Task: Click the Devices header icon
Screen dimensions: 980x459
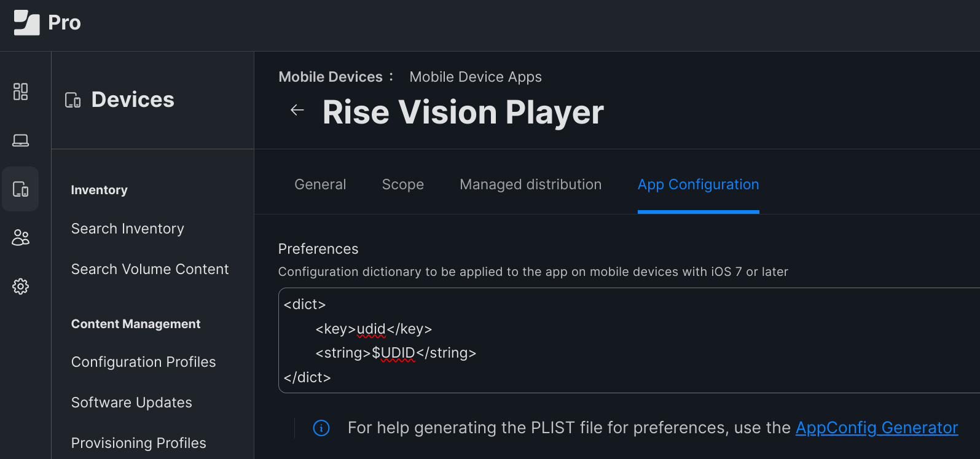Action: point(73,100)
